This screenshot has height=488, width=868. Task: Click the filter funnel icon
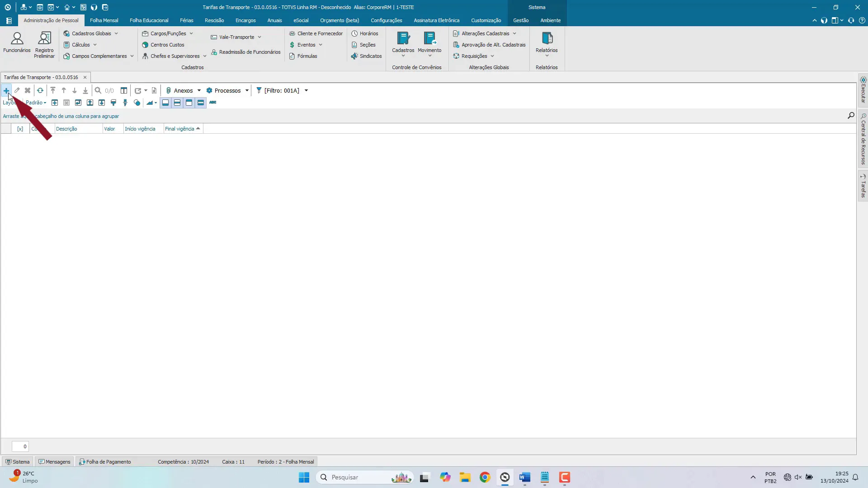click(x=259, y=90)
